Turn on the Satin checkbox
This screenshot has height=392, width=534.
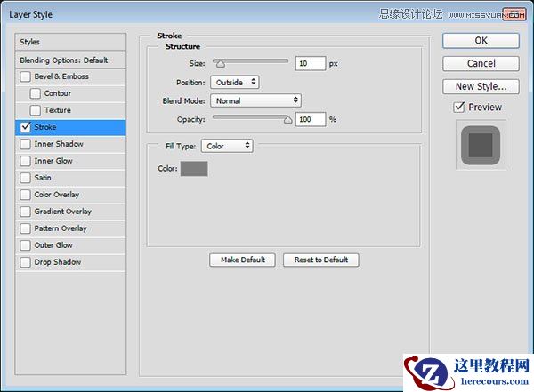pos(25,178)
